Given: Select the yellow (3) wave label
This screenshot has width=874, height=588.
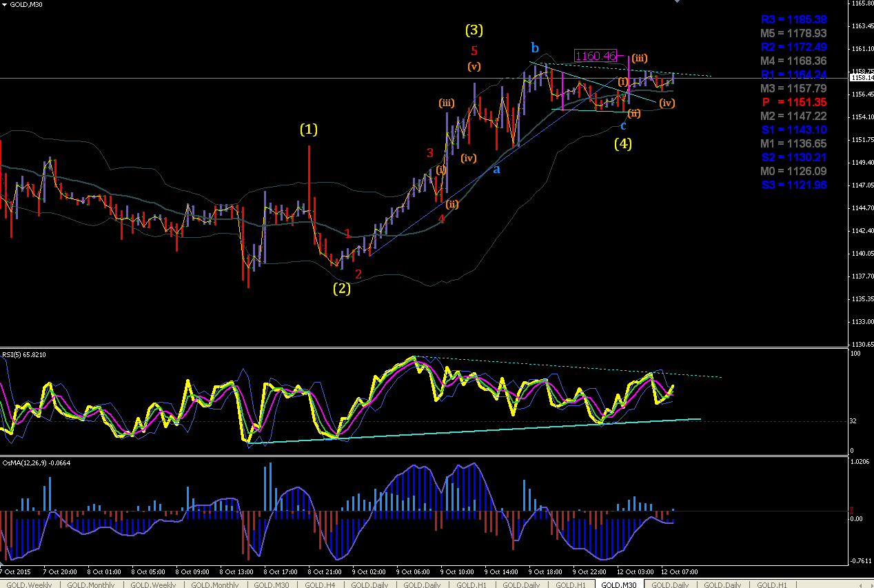Looking at the screenshot, I should pyautogui.click(x=474, y=30).
